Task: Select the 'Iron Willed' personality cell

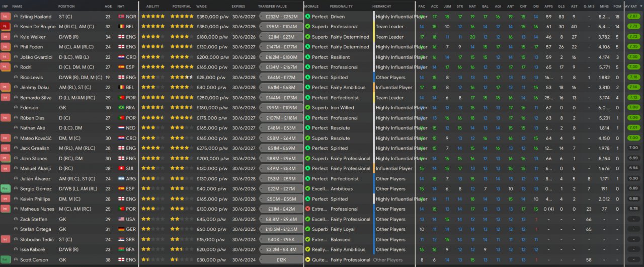Action: 342,108
